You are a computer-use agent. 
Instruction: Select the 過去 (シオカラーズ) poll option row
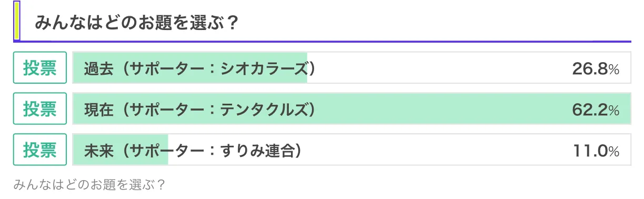(351, 68)
